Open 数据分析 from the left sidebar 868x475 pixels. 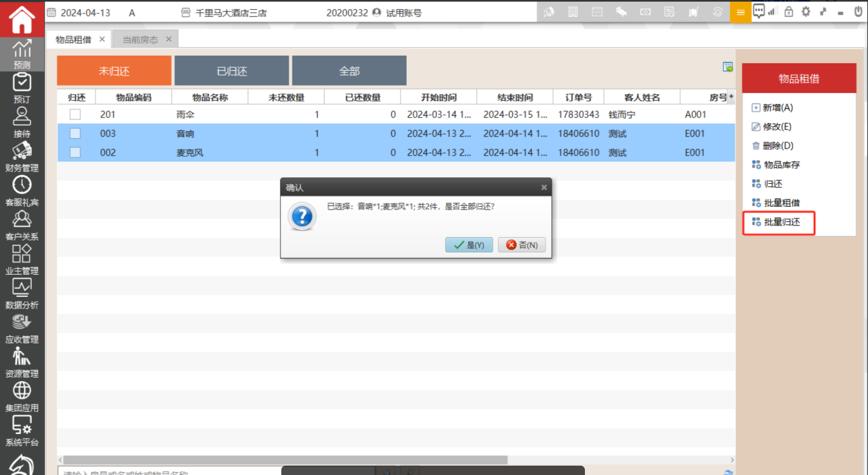[x=22, y=294]
